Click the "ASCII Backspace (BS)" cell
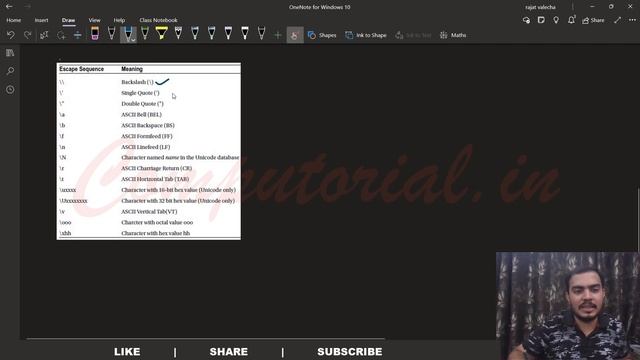 [x=148, y=125]
